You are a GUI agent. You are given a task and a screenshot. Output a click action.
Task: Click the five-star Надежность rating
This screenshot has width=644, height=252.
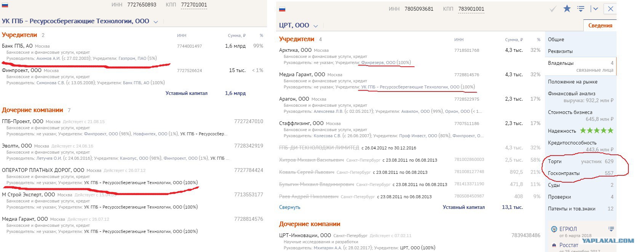point(596,131)
